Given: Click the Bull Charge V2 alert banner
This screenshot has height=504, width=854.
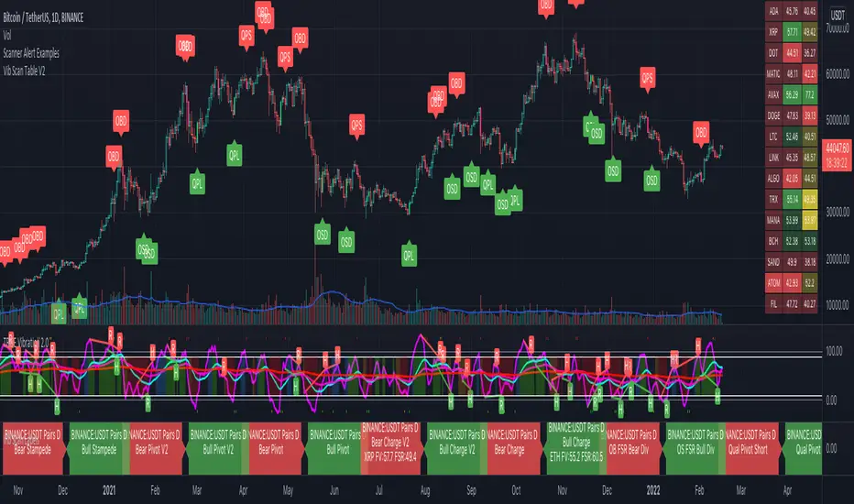Looking at the screenshot, I should [456, 448].
